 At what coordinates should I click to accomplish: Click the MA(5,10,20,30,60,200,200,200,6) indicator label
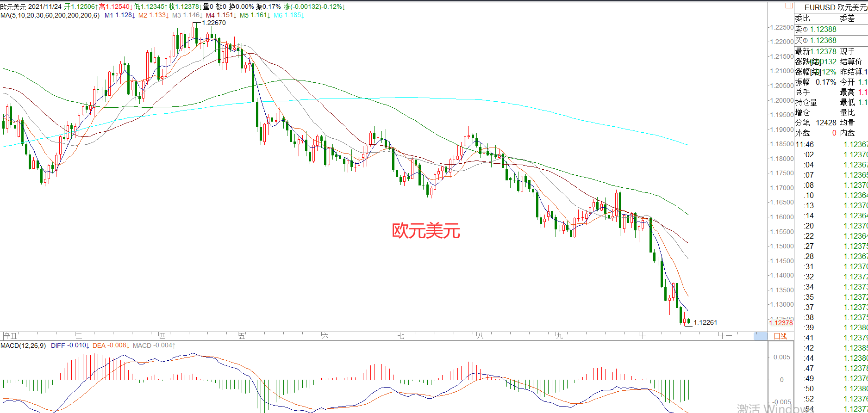[x=50, y=15]
